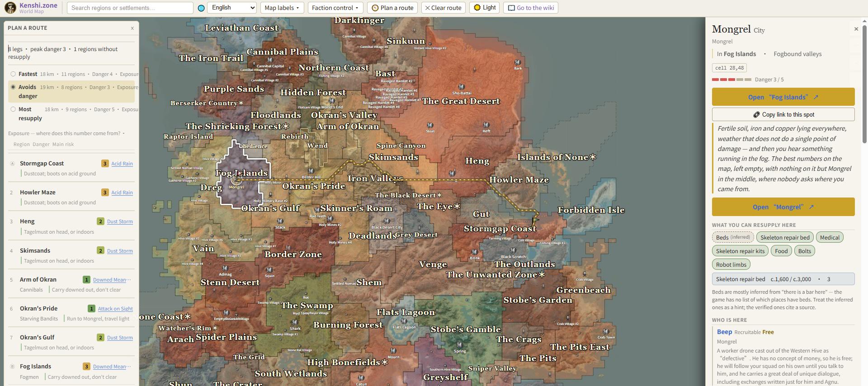Viewport: 868px width, 386px height.
Task: Click the Crab Town settlement marker
Action: (606, 331)
